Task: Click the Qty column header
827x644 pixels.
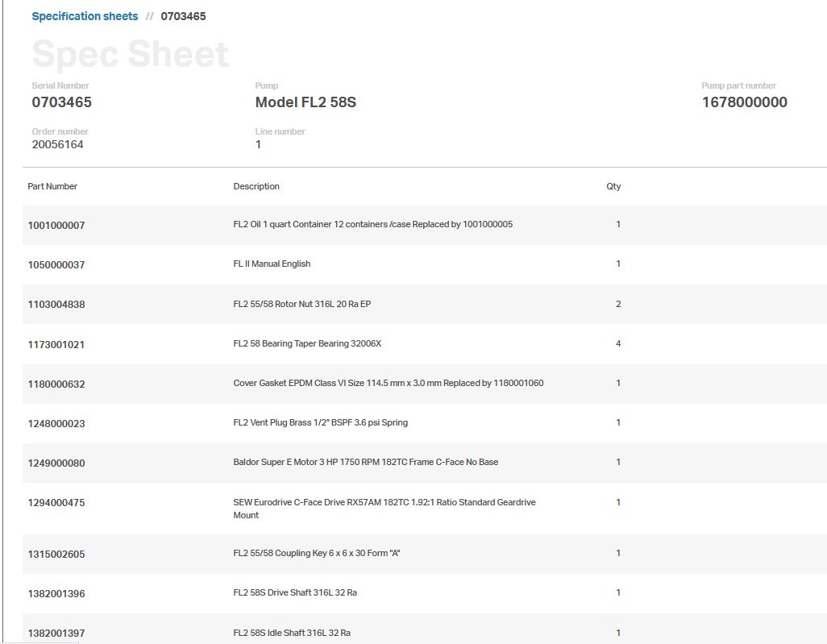Action: [x=613, y=186]
